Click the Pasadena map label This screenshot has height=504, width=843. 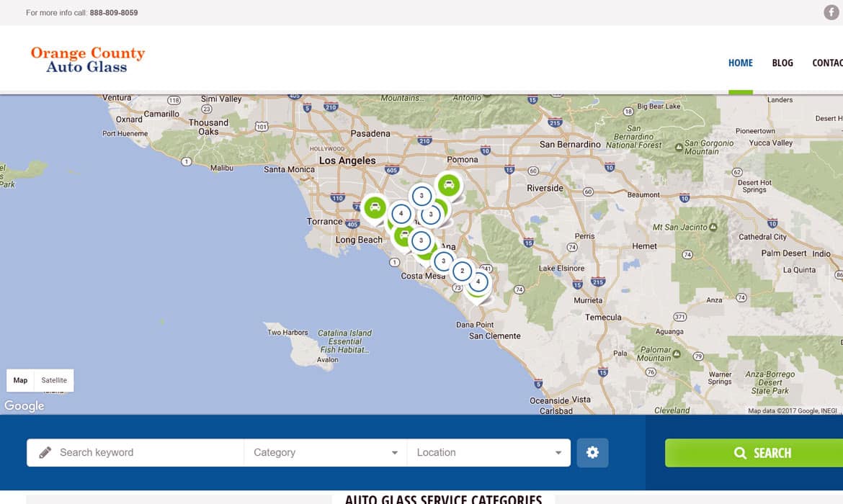[370, 133]
